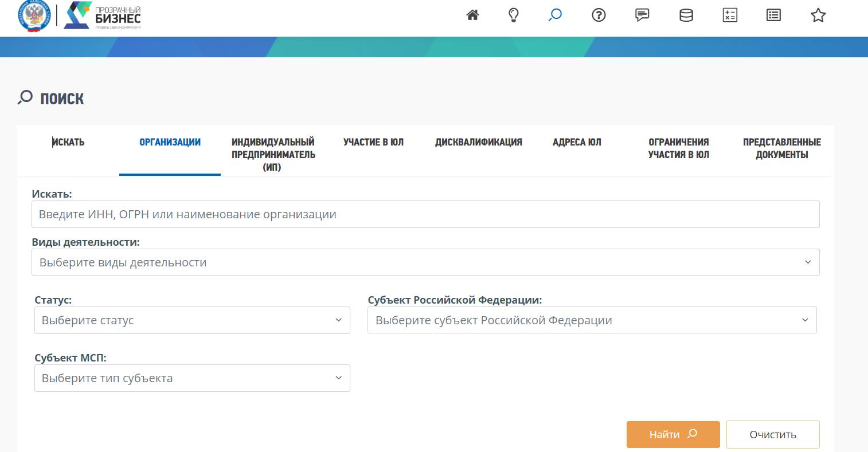The width and height of the screenshot is (868, 452).
Task: Open the speech bubble feedback icon
Action: click(x=642, y=15)
